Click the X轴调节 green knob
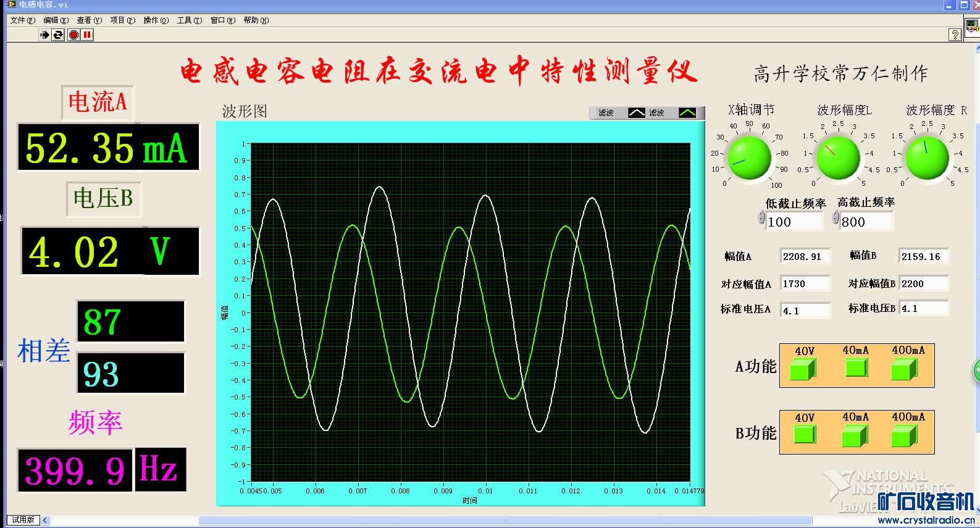 748,158
